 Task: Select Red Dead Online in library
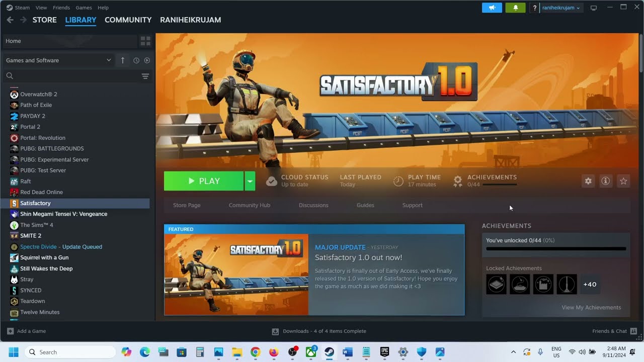(41, 192)
